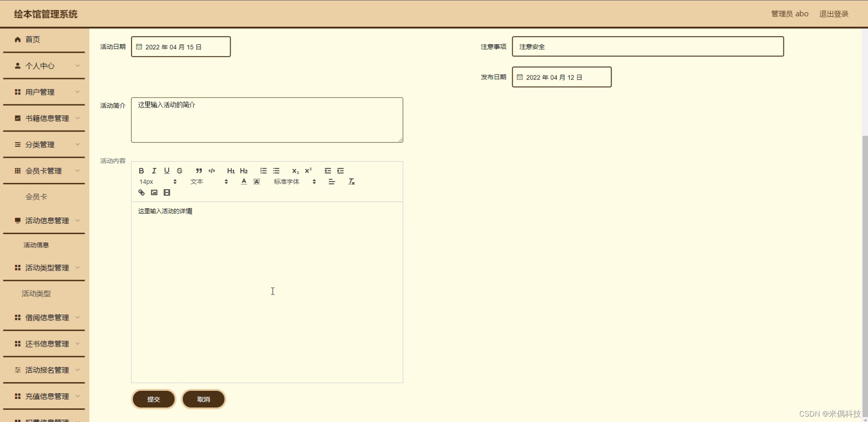The height and width of the screenshot is (422, 868).
Task: Apply superscript formatting
Action: tap(308, 171)
